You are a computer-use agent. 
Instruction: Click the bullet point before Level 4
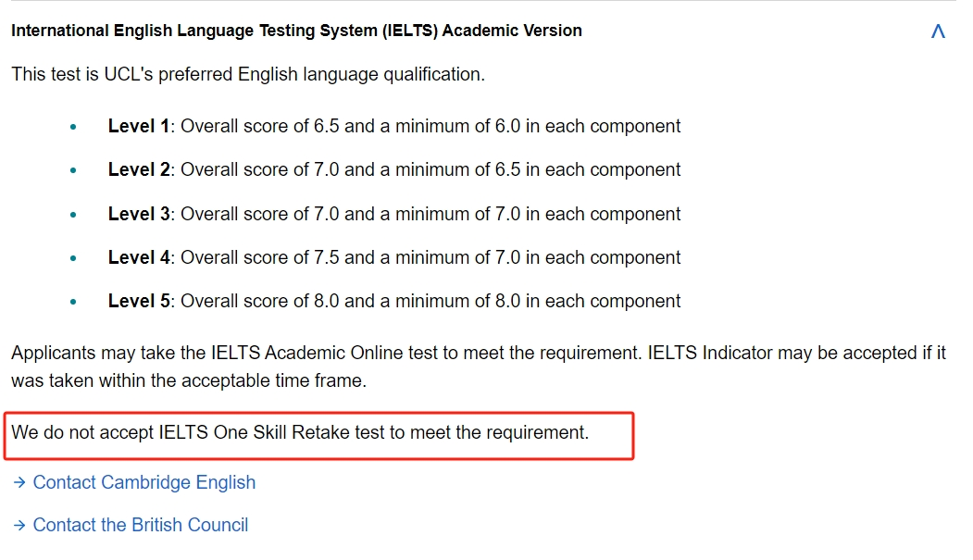pos(73,258)
